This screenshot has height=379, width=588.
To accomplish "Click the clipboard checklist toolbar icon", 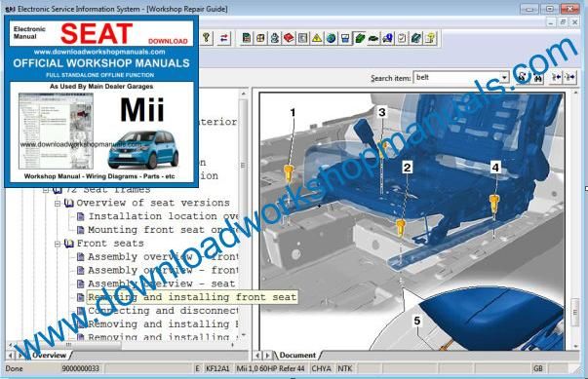I will click(402, 38).
